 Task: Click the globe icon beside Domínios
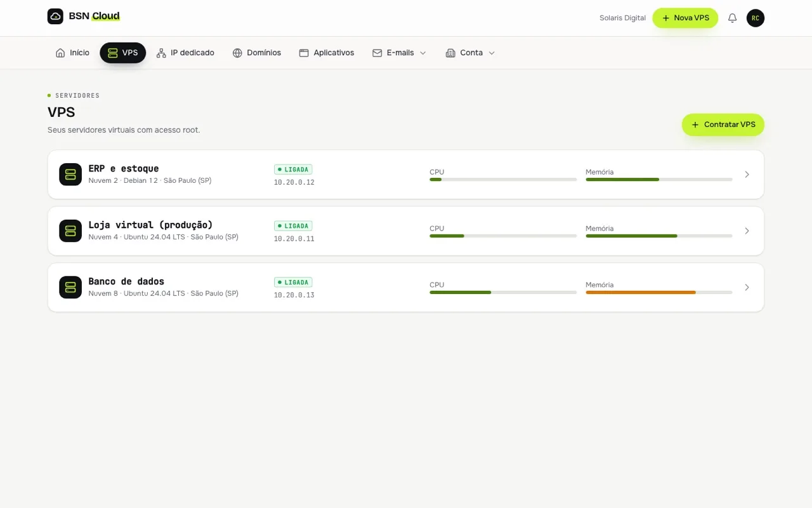coord(237,53)
